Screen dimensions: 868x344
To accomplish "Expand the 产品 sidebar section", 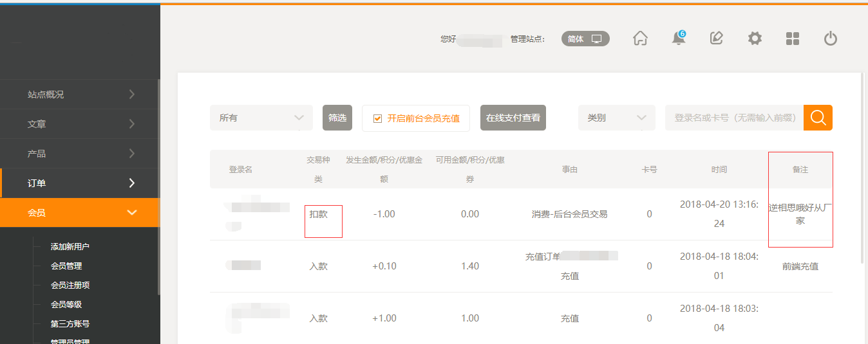I will click(x=80, y=154).
